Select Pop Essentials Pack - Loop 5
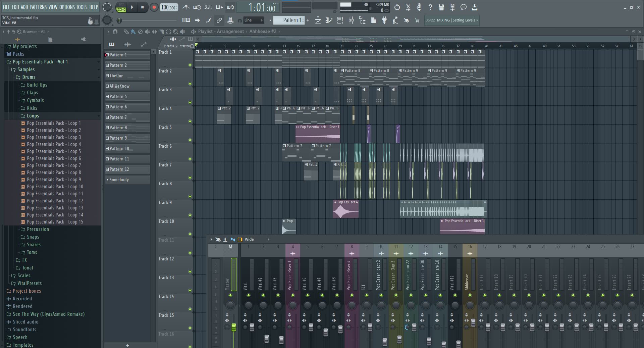 click(x=54, y=151)
